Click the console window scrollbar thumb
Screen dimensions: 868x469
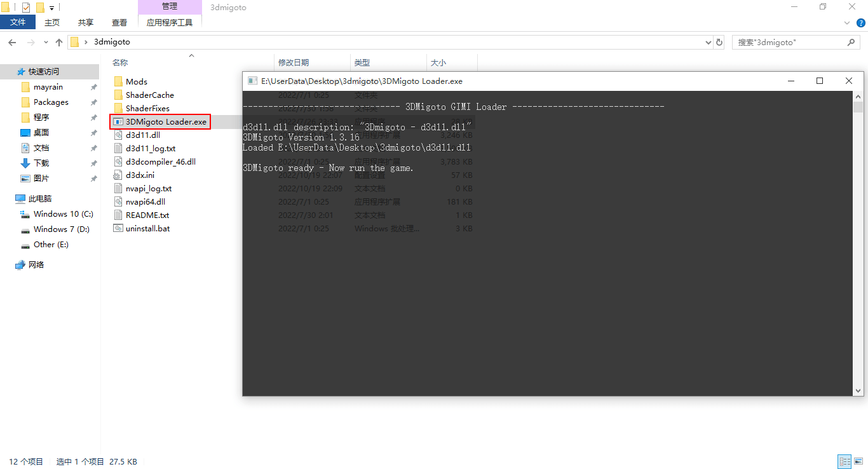(858, 107)
